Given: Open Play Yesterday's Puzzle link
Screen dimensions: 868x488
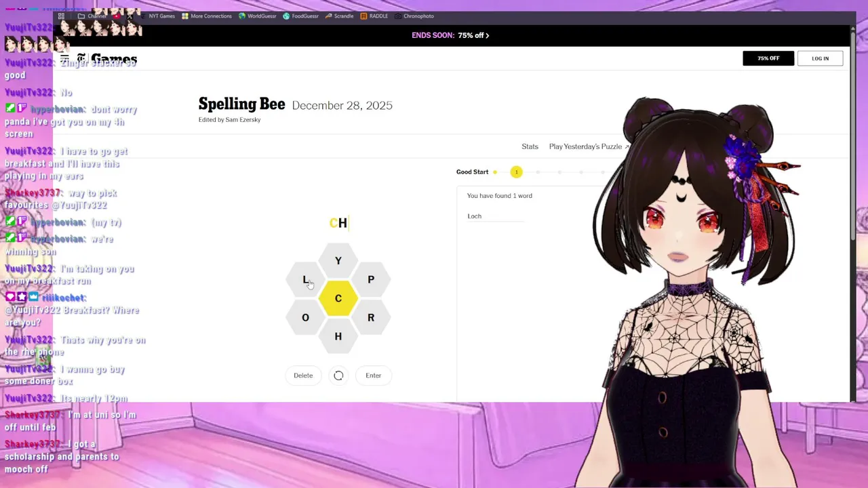Looking at the screenshot, I should (589, 146).
